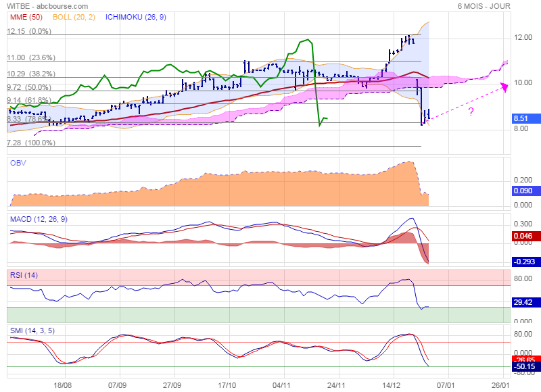Click the 8.51 current price tag
541x392 pixels.
tap(526, 118)
